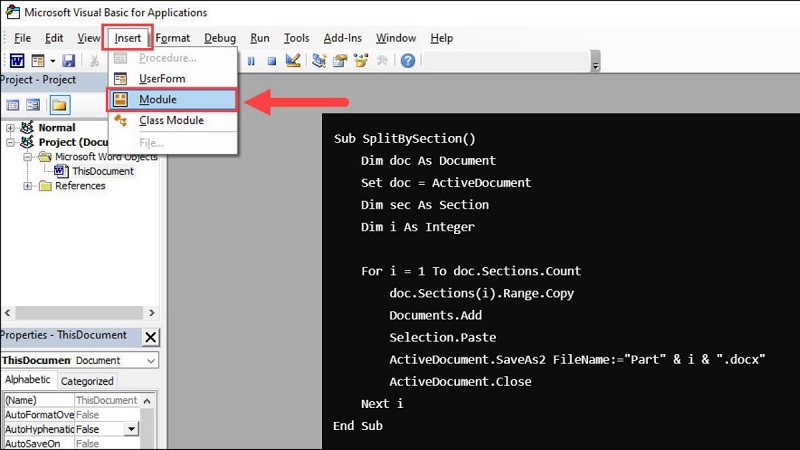Click the 'End Sub' code line
Viewport: 800px width, 450px height.
point(358,426)
